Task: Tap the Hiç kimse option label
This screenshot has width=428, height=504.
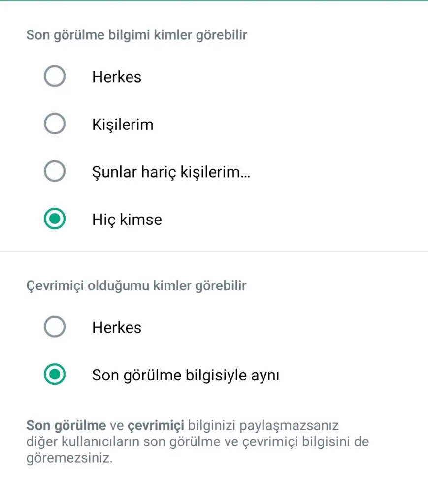Action: (127, 220)
